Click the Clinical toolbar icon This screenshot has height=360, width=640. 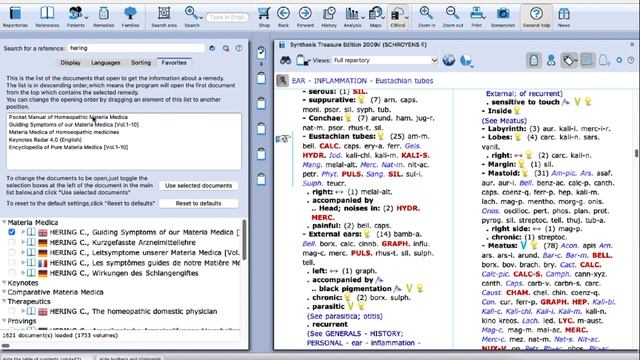tap(397, 17)
